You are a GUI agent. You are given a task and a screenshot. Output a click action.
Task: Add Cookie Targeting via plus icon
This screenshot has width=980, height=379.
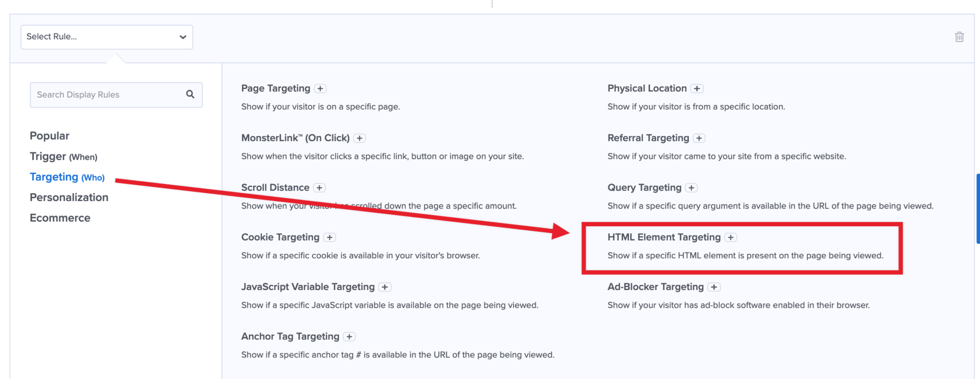330,237
